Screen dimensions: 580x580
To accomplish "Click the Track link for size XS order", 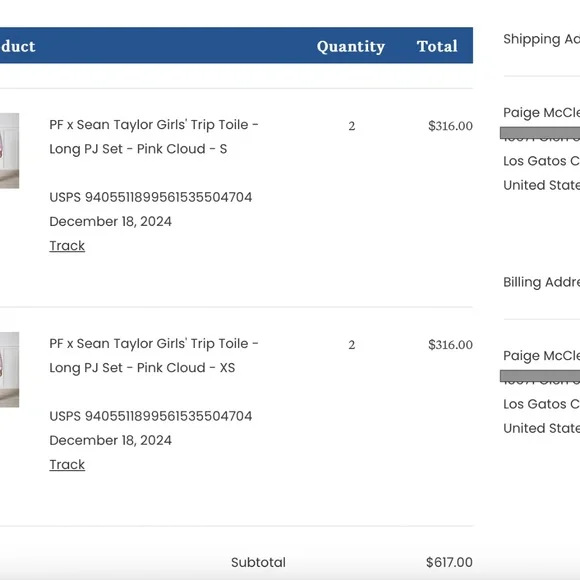I will point(67,465).
